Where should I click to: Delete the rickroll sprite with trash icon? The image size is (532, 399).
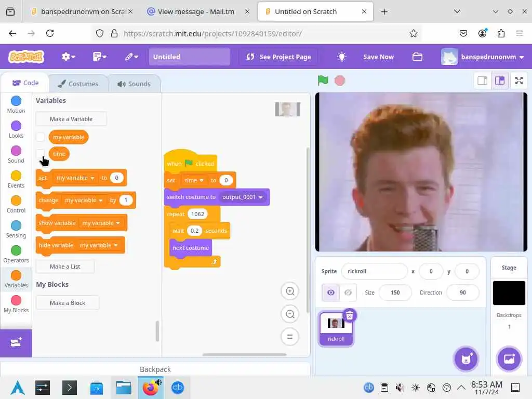click(x=350, y=315)
